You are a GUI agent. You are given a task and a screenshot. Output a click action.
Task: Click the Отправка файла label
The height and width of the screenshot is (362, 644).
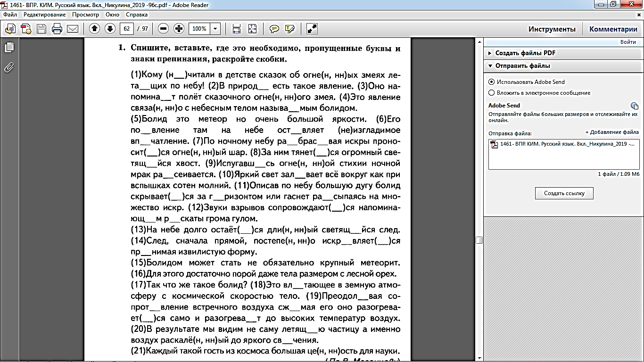click(x=510, y=133)
